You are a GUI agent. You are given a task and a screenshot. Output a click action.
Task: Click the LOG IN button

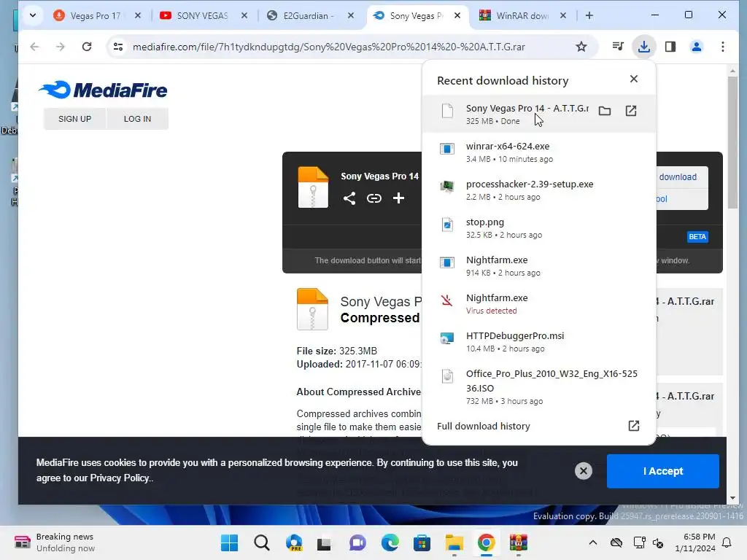coord(137,119)
